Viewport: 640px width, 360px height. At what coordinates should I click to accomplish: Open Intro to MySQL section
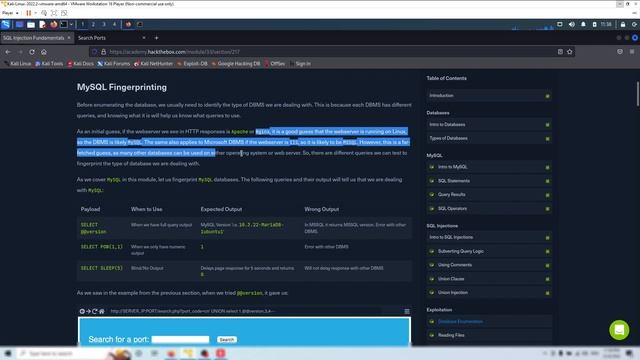point(489,167)
